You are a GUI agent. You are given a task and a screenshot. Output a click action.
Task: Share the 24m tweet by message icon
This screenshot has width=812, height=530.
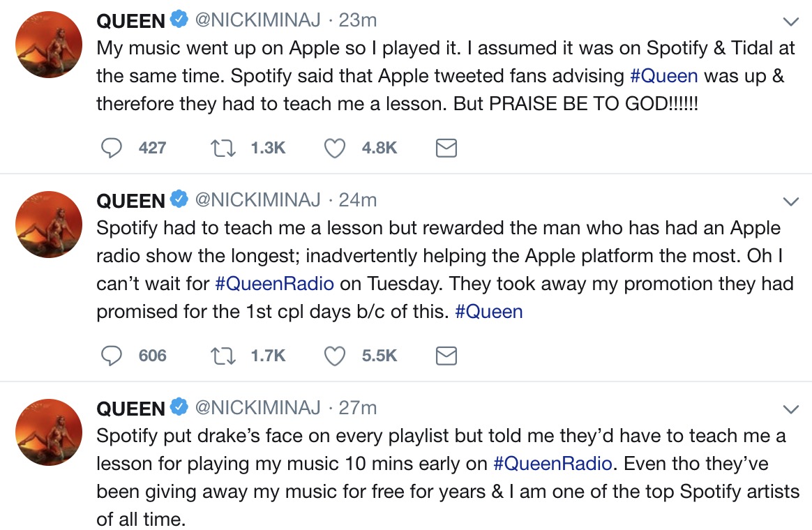pos(446,356)
